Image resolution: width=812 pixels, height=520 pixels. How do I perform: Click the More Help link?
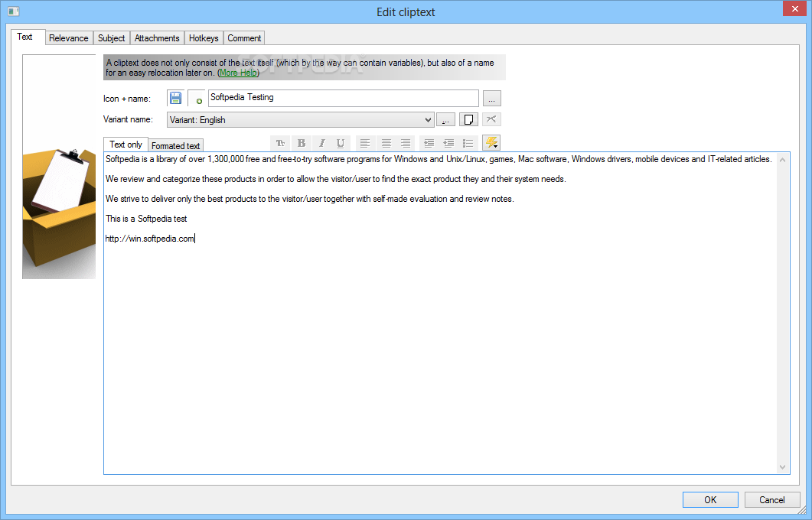(238, 73)
